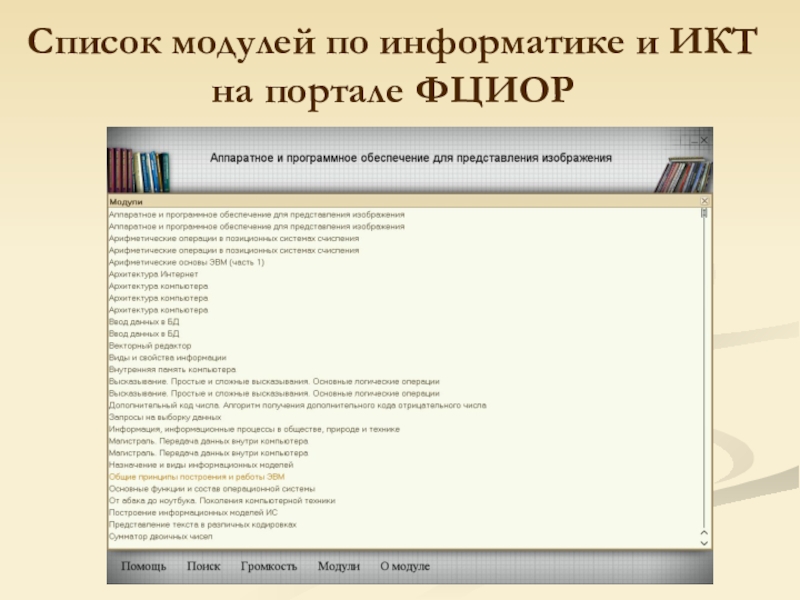Open Запросы на выборку данных module
The height and width of the screenshot is (600, 800).
click(x=164, y=417)
